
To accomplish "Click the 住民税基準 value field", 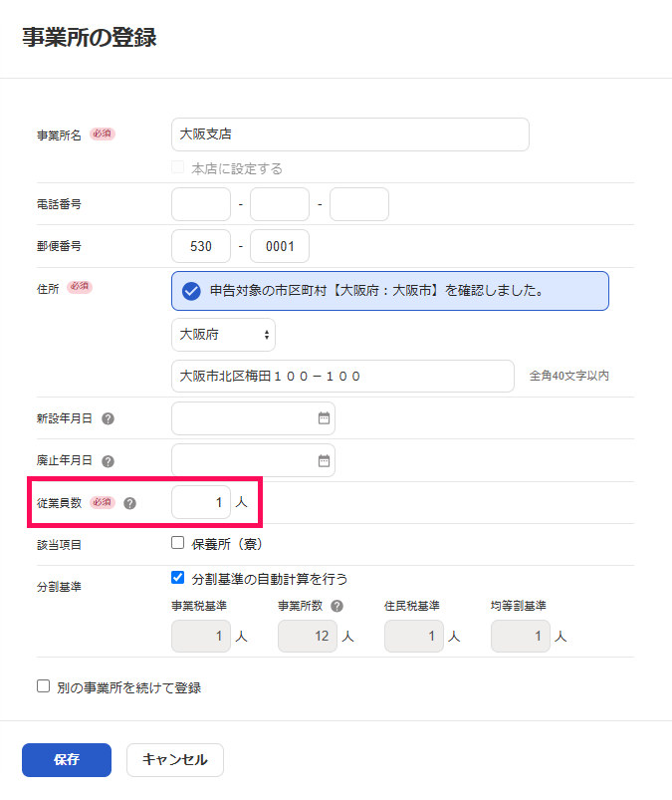I will 414,637.
